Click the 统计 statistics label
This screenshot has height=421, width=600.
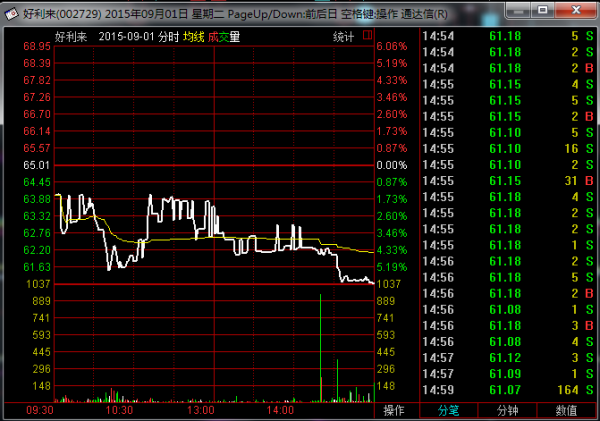click(x=344, y=36)
